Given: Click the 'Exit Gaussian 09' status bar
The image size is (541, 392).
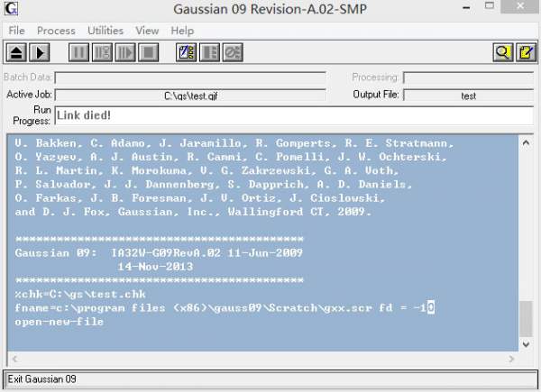Looking at the screenshot, I should pos(270,379).
